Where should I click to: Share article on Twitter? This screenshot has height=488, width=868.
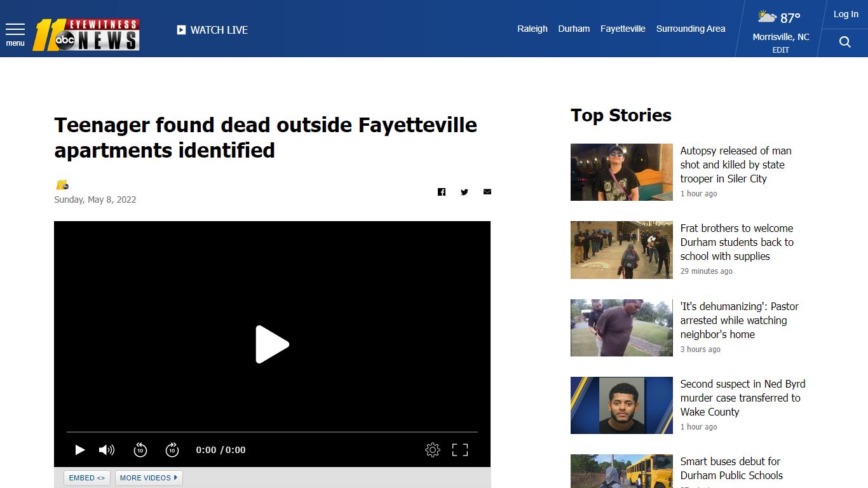tap(465, 192)
